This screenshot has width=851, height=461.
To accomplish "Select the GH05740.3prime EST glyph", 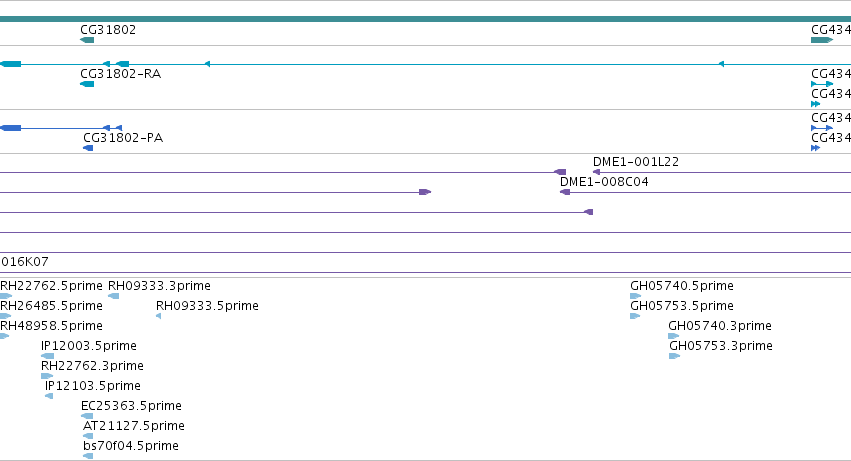I will coord(674,336).
